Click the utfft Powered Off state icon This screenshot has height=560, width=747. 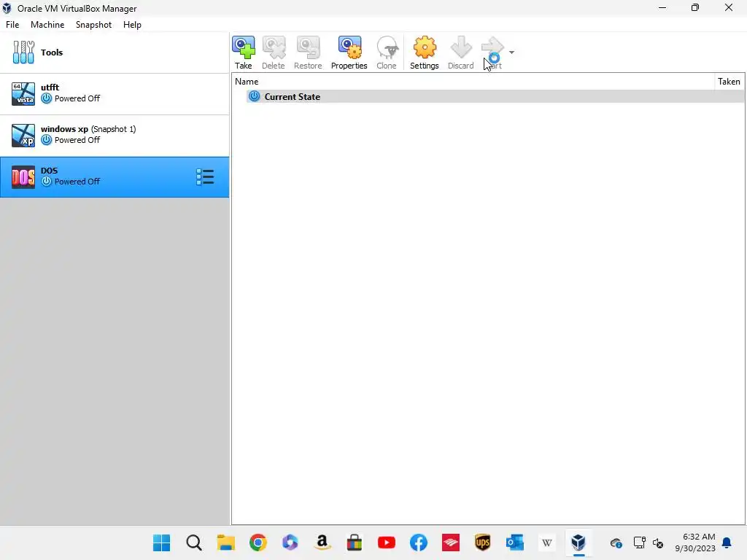pos(46,98)
